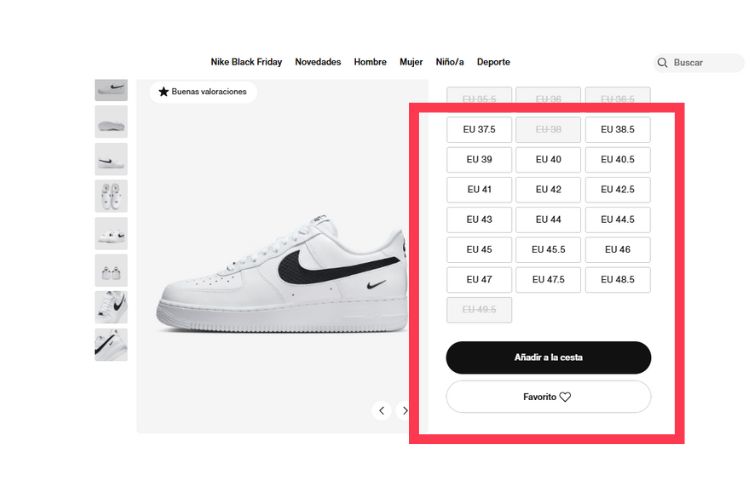Image resolution: width=750 pixels, height=500 pixels.
Task: Click Añadir a la cesta button
Action: click(x=548, y=357)
